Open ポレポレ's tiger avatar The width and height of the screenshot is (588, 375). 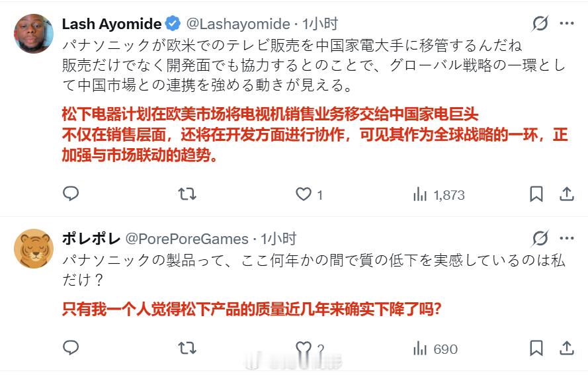pyautogui.click(x=34, y=249)
